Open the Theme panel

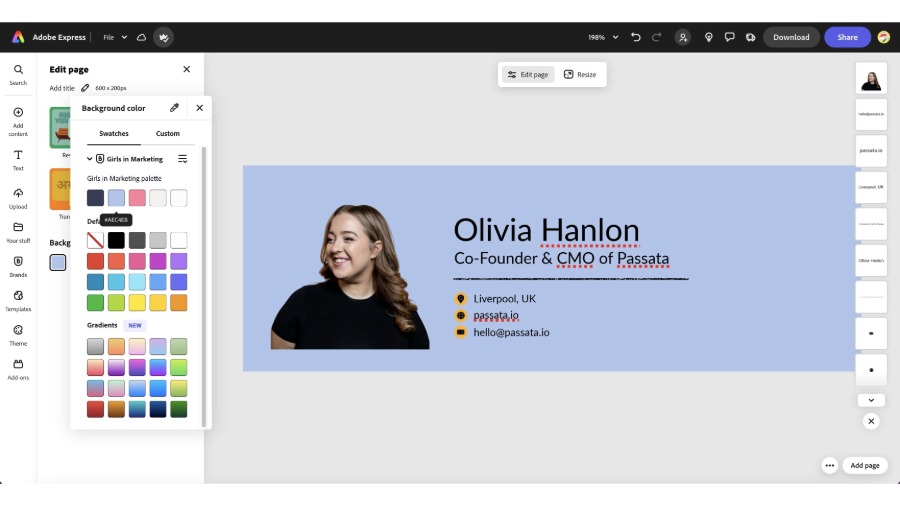pos(18,336)
